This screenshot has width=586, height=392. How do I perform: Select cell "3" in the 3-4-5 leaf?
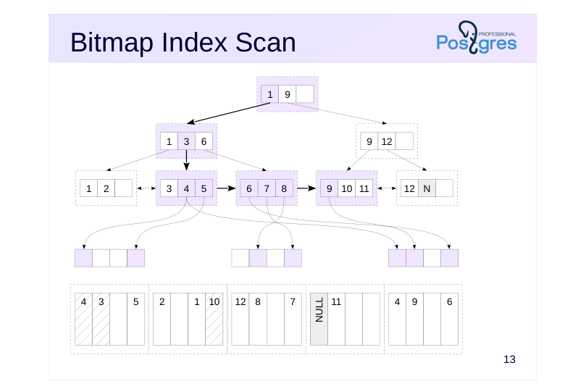click(x=169, y=188)
